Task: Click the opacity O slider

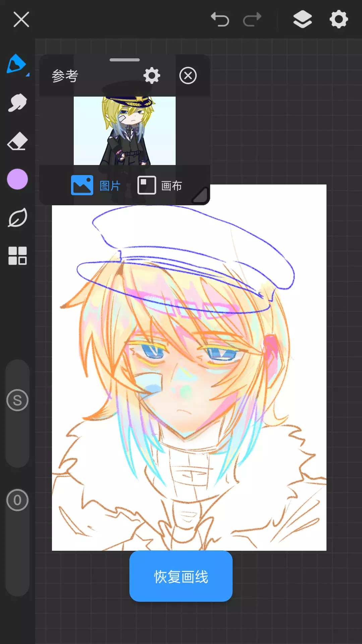Action: pos(17,500)
